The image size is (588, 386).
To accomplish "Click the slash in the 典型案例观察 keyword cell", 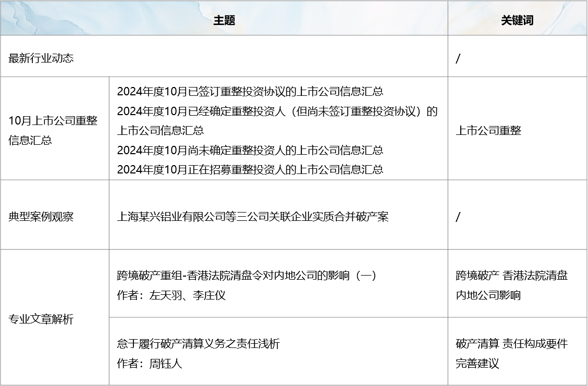I will (x=458, y=217).
